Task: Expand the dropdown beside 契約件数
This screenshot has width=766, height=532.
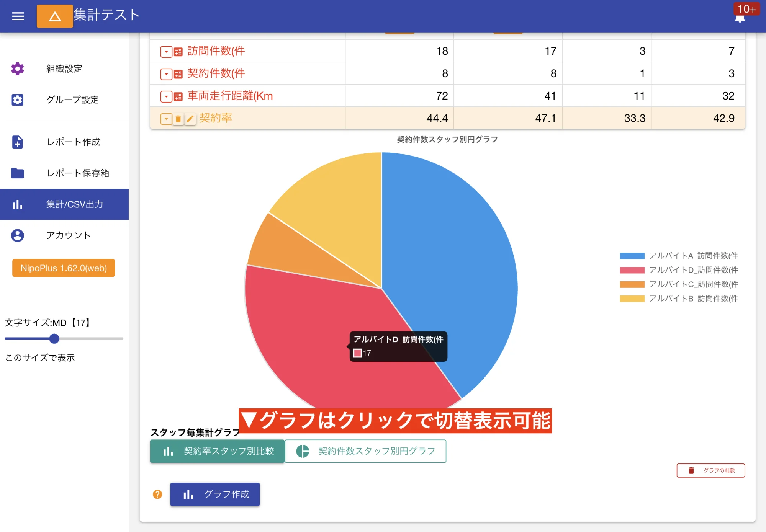Action: pyautogui.click(x=166, y=74)
